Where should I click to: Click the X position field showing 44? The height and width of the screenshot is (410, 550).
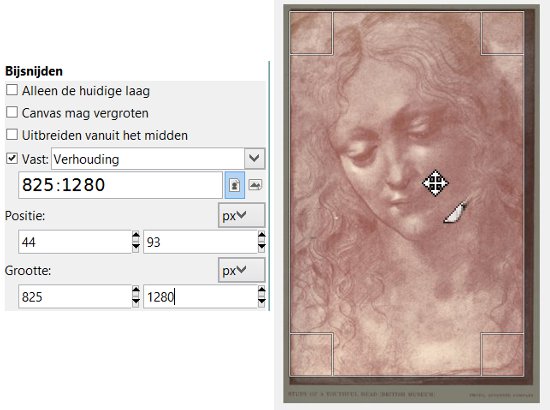coord(75,242)
